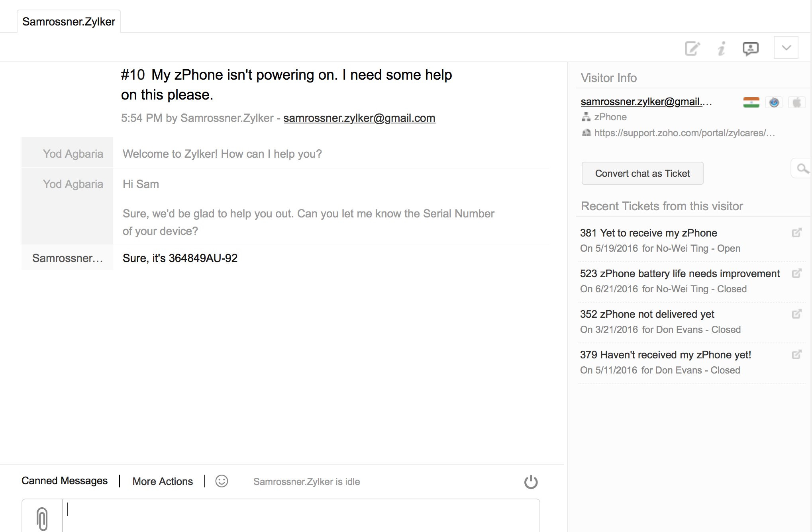Open the Canned Messages menu
This screenshot has height=532, width=812.
click(x=65, y=481)
